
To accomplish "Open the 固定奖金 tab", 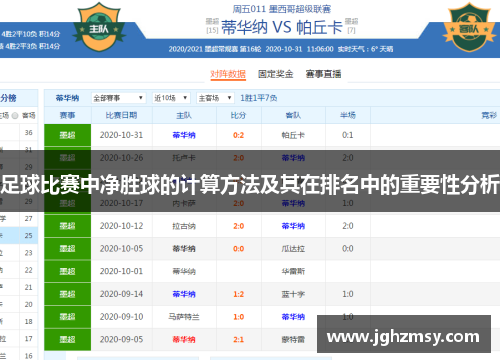I will coord(276,74).
